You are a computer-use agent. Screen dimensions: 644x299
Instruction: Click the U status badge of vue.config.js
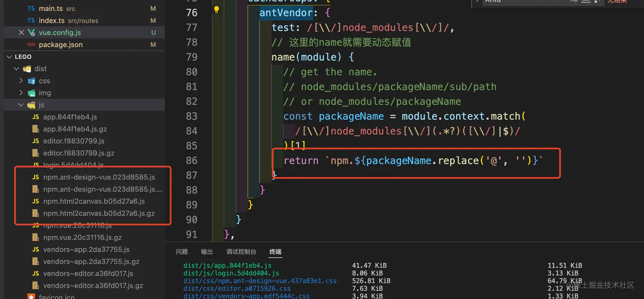coord(153,32)
